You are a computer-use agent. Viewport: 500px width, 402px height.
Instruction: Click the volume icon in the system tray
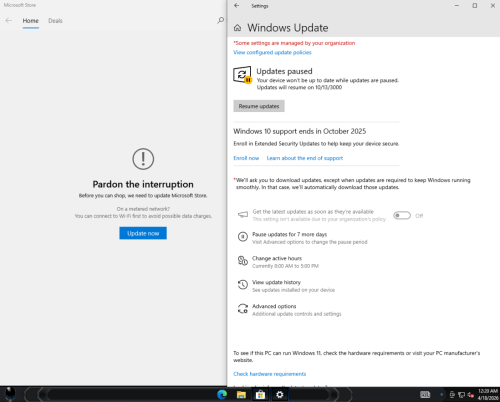pyautogui.click(x=471, y=395)
